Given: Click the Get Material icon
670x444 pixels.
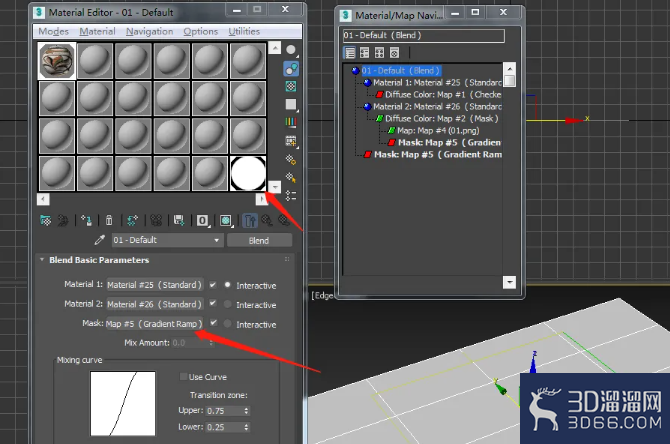Looking at the screenshot, I should click(x=45, y=221).
